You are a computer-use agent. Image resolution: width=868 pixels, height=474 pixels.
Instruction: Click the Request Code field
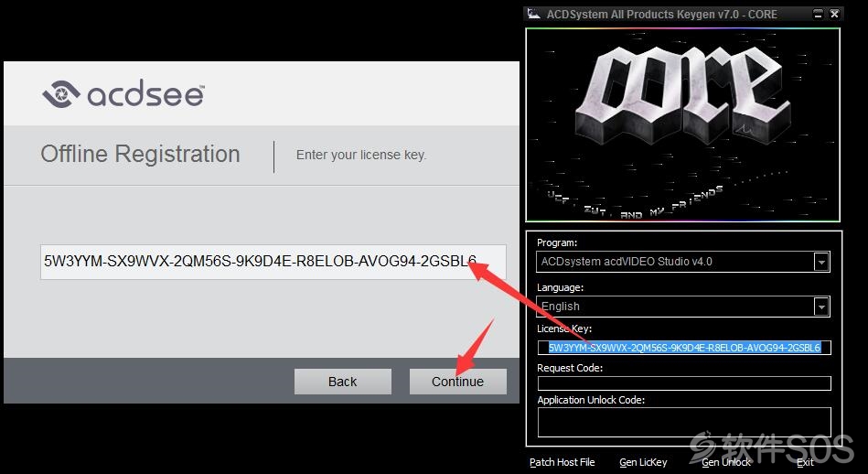(x=684, y=383)
